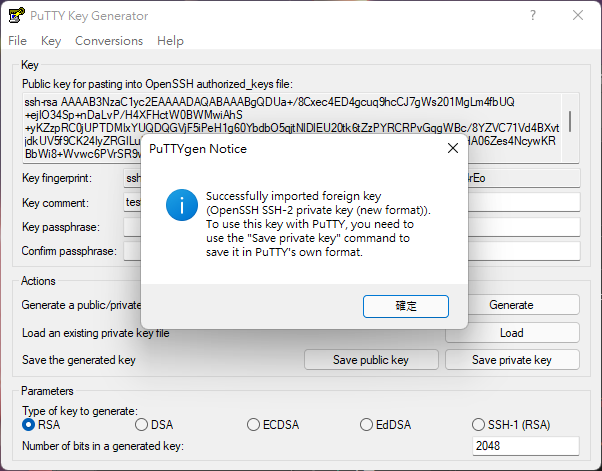
Task: Click the number of bits field showing 2048
Action: pyautogui.click(x=525, y=446)
